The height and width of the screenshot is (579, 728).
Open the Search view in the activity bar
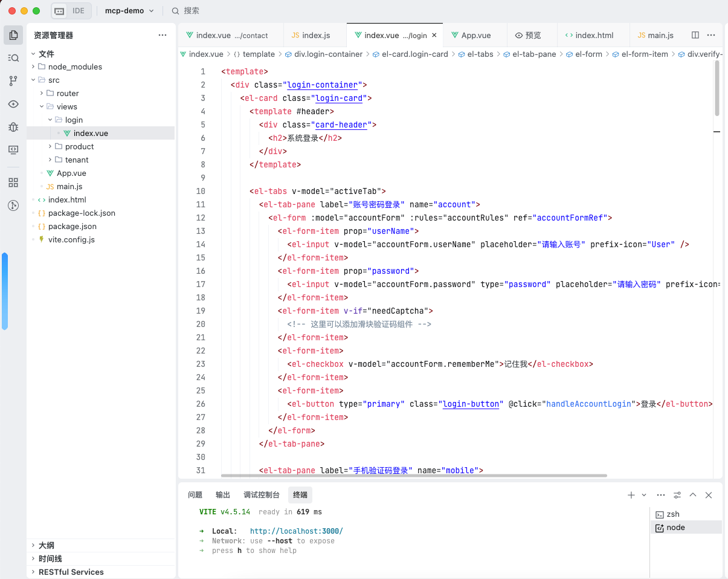pos(13,58)
